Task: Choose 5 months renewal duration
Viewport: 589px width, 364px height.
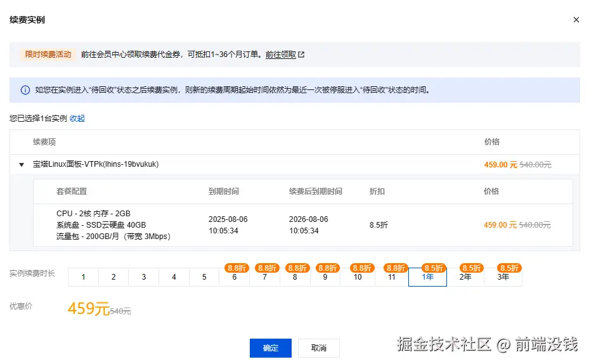Action: pyautogui.click(x=204, y=277)
